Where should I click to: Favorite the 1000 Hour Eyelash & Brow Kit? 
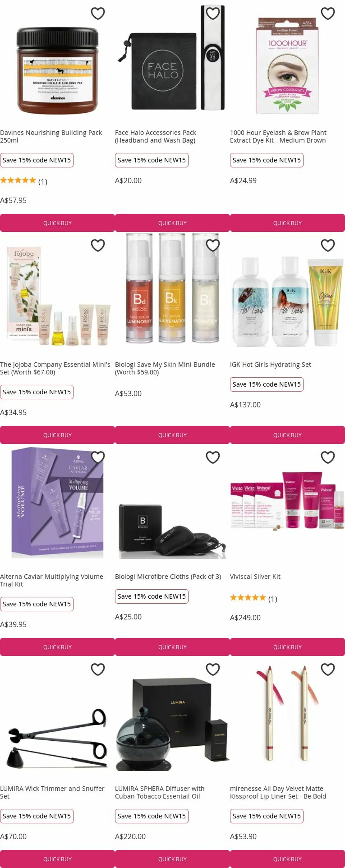(x=327, y=14)
